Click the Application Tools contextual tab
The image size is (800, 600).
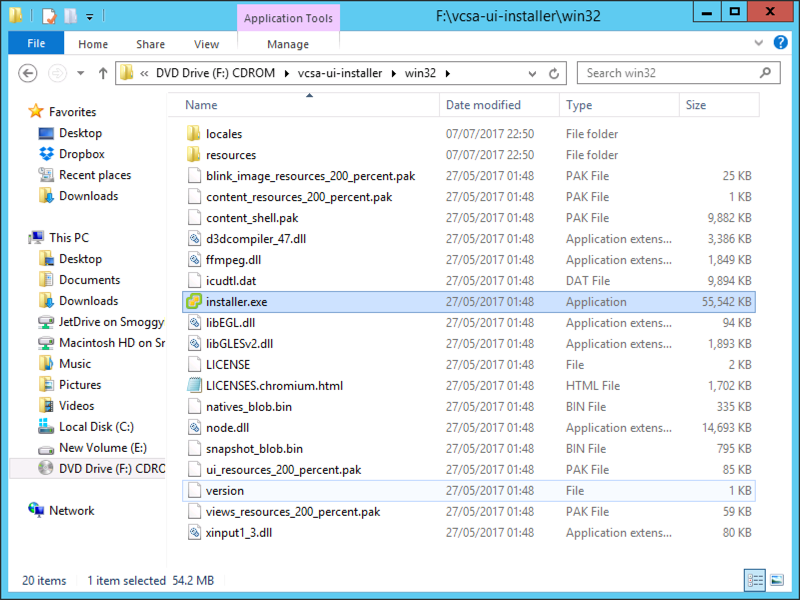[x=288, y=18]
